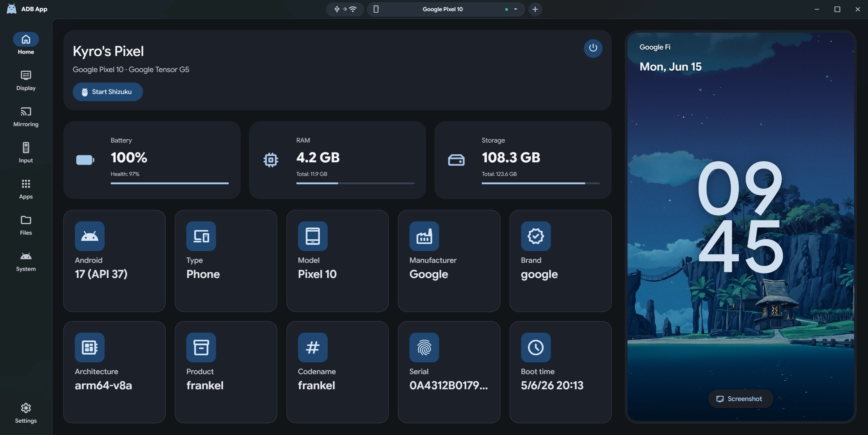Click the Battery icon in the Battery card

(85, 160)
